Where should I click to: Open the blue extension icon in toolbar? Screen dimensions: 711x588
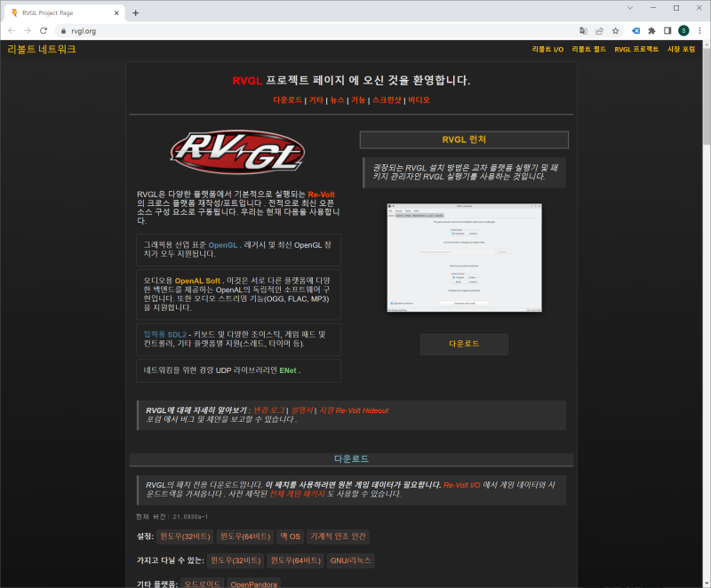tap(636, 30)
